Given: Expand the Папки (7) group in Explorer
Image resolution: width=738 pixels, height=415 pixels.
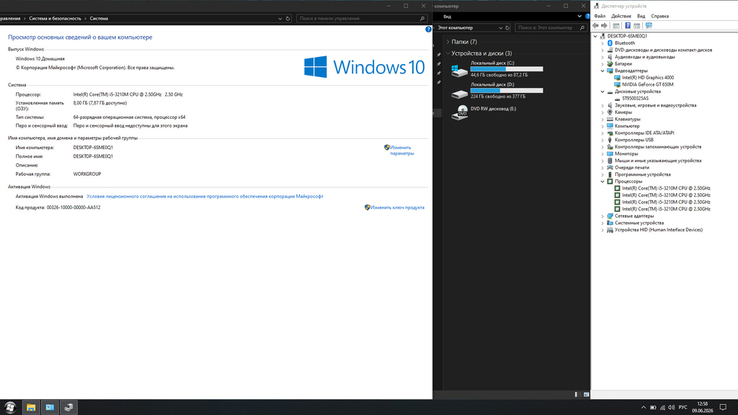Looking at the screenshot, I should pyautogui.click(x=448, y=42).
